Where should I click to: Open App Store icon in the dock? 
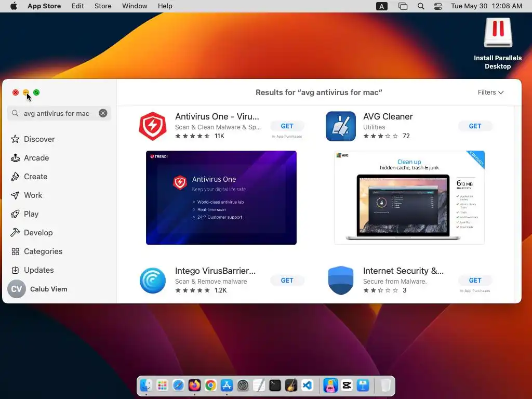[x=227, y=385]
